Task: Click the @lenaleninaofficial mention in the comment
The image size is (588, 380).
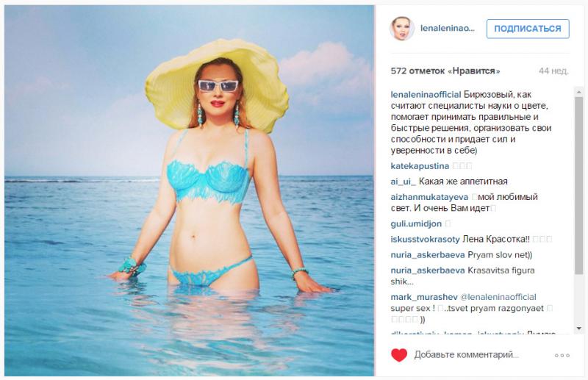Action: (498, 297)
